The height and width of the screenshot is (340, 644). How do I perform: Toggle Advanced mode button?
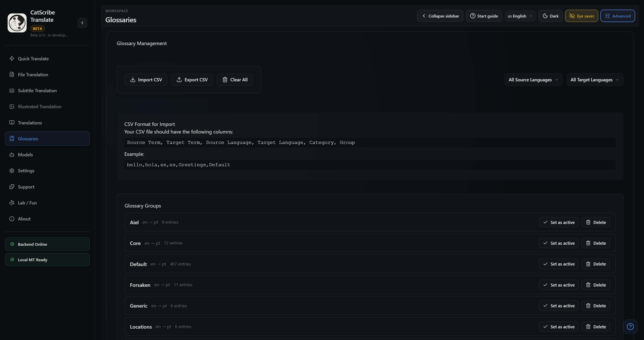617,16
